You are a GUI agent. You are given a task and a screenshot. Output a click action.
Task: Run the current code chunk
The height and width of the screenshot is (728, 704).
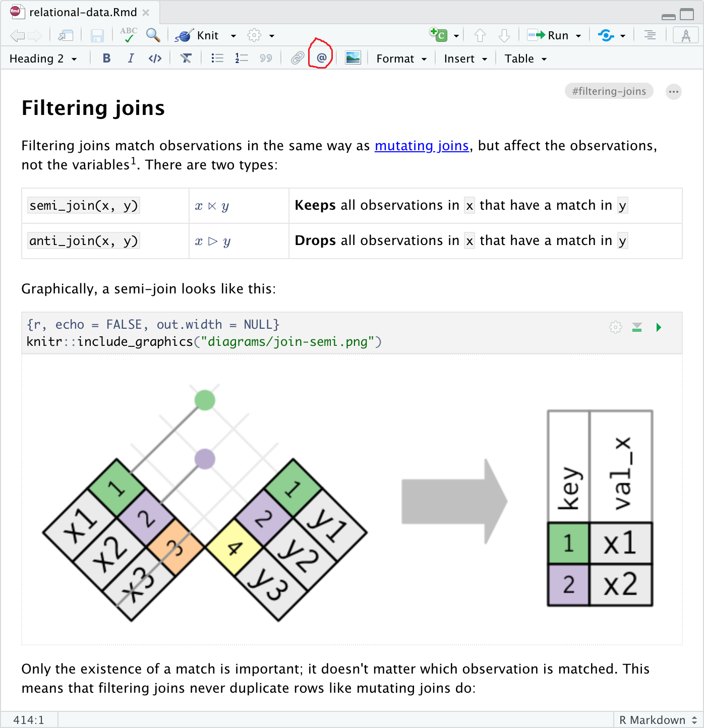(659, 327)
